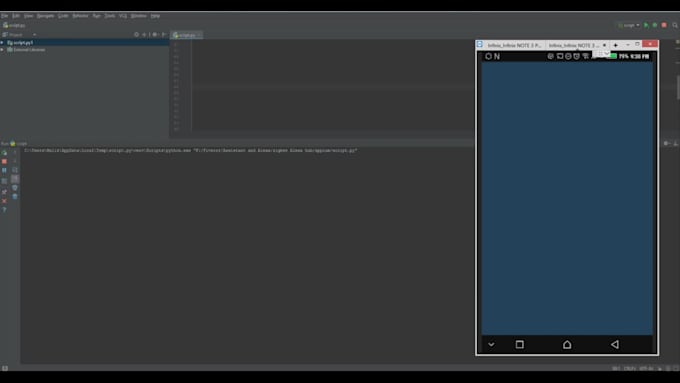Close the second Infinix NOTE 3 tab
This screenshot has height=383, width=680.
click(605, 45)
